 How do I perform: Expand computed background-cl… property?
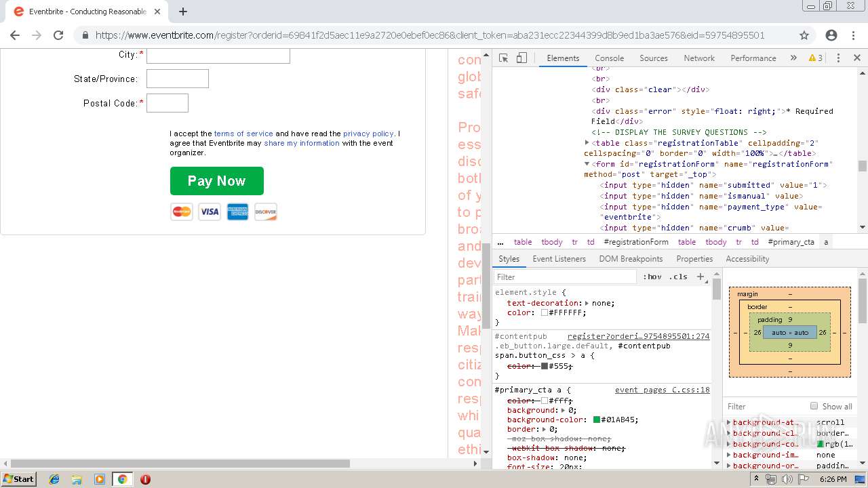[x=729, y=433]
